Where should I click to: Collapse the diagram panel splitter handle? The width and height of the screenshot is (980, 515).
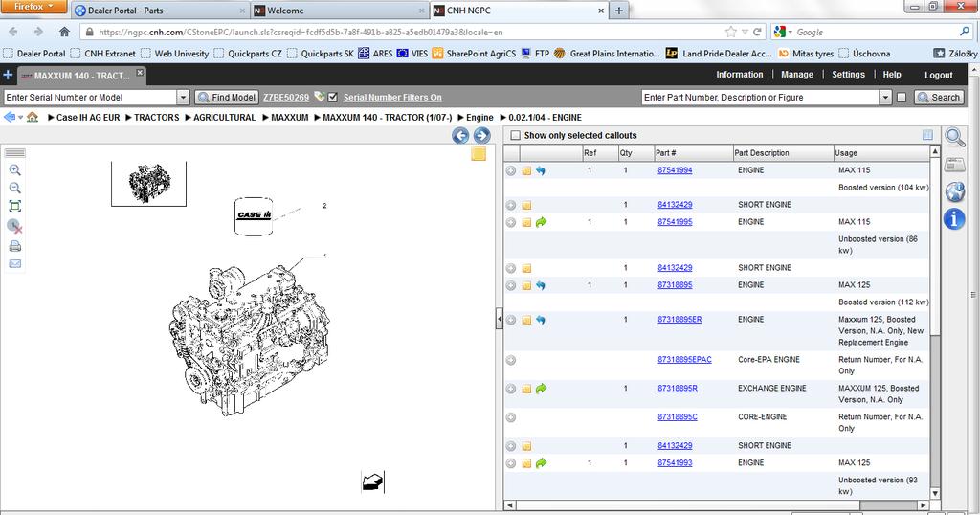point(499,319)
